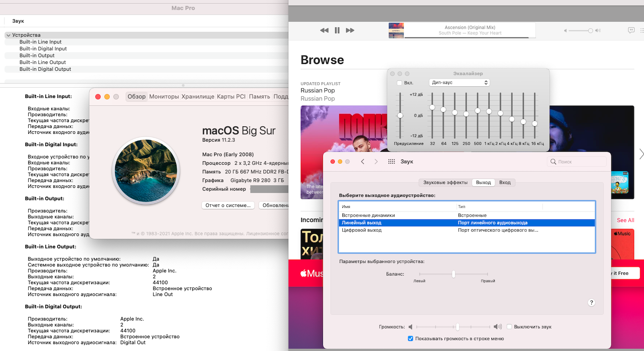Click the Free trial button in Music
644x351 pixels.
(x=625, y=273)
